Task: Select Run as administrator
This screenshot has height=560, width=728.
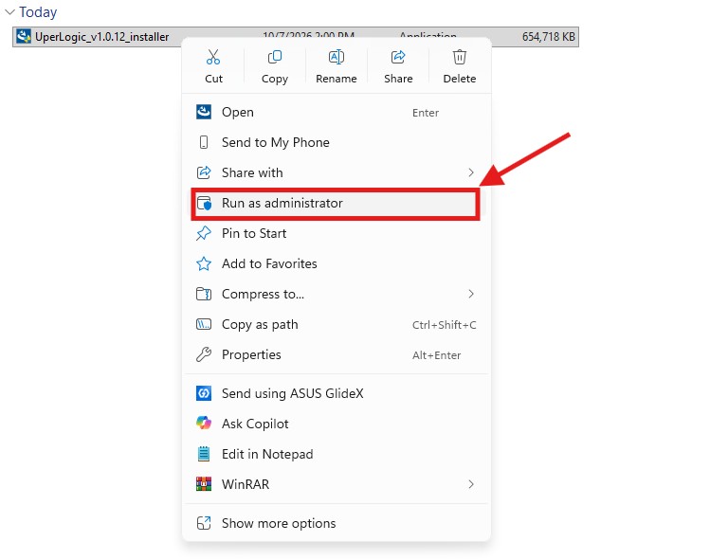Action: click(336, 203)
